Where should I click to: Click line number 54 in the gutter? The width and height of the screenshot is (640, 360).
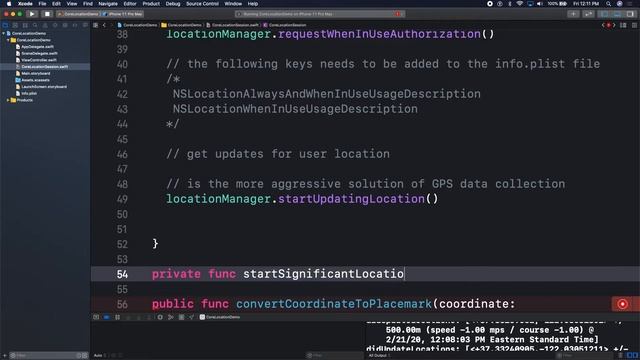tap(122, 274)
